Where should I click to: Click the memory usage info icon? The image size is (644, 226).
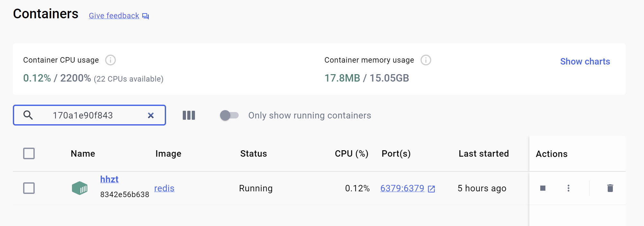pos(426,60)
